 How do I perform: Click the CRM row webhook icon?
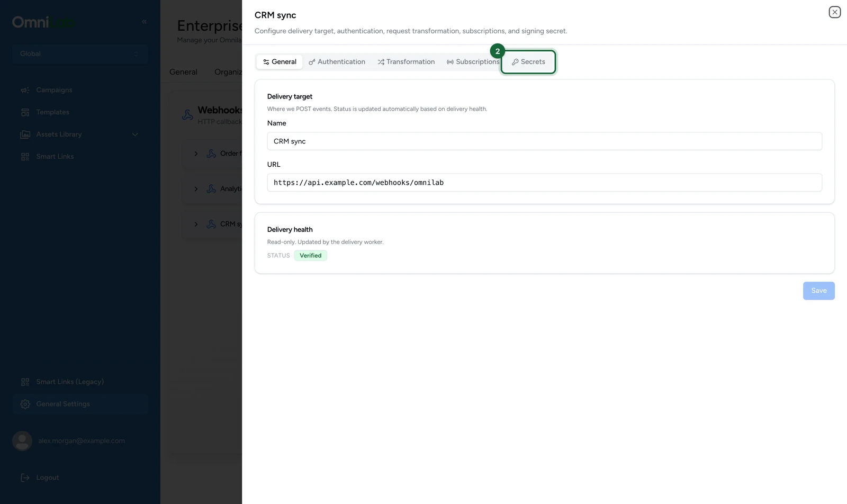tap(211, 224)
